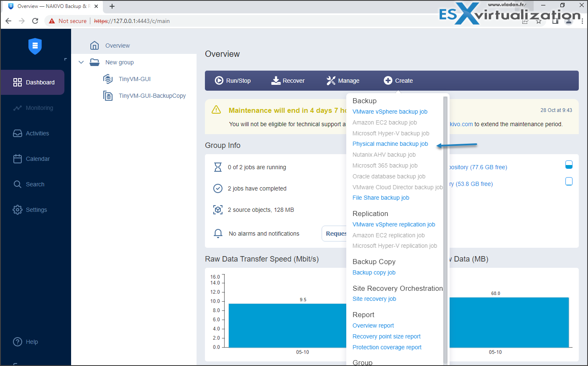
Task: Collapse the New group folder
Action: coord(81,62)
